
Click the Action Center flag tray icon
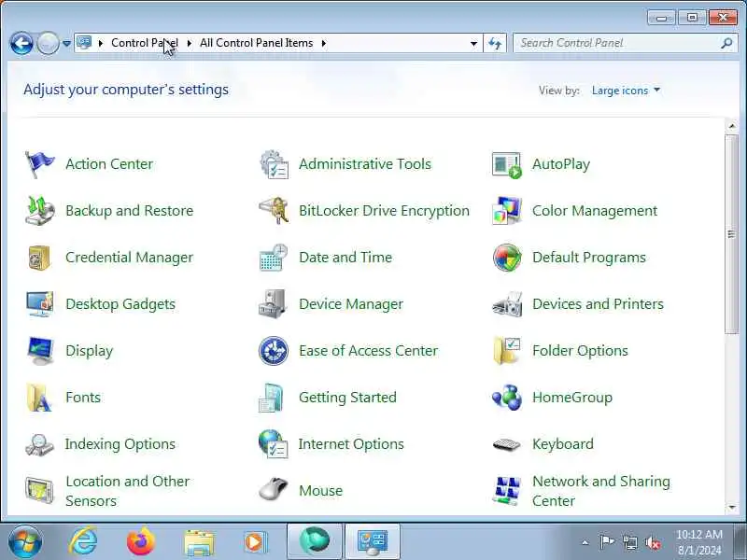[x=607, y=542]
